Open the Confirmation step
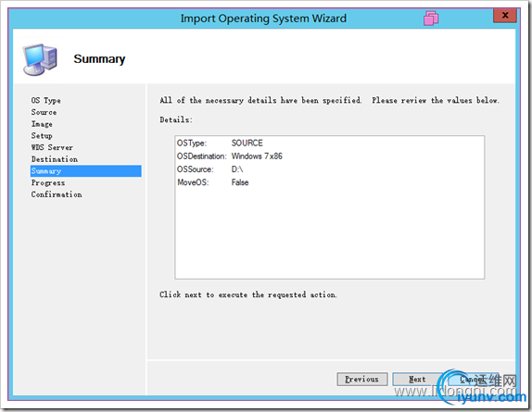532x412 pixels. click(x=57, y=194)
